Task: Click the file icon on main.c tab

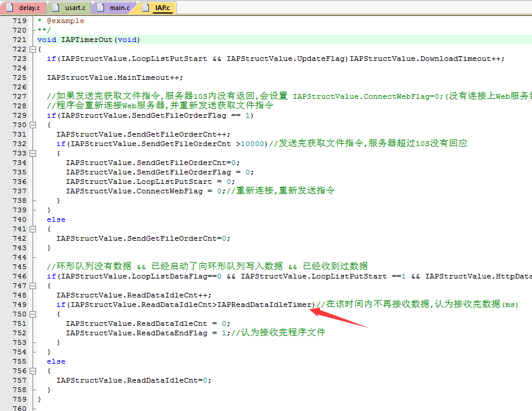Action: click(100, 8)
